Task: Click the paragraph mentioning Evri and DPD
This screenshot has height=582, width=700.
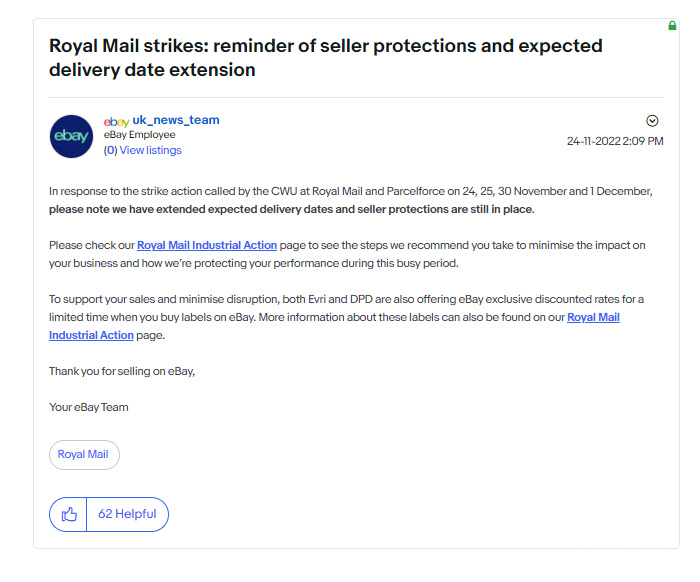Action: pyautogui.click(x=330, y=300)
